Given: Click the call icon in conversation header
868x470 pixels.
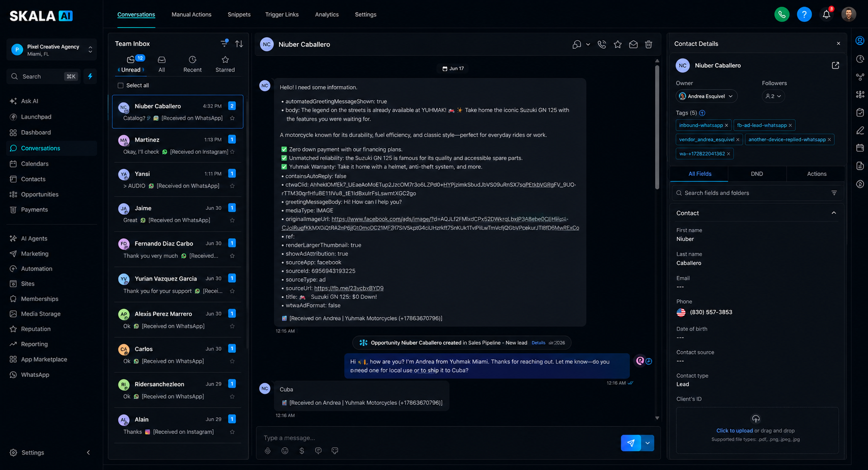Looking at the screenshot, I should (602, 44).
